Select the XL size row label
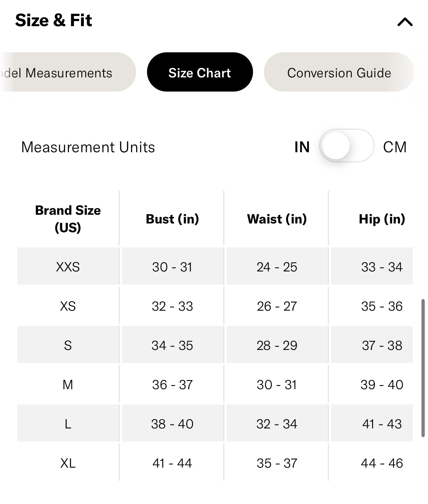Image resolution: width=428 pixels, height=504 pixels. 68,463
